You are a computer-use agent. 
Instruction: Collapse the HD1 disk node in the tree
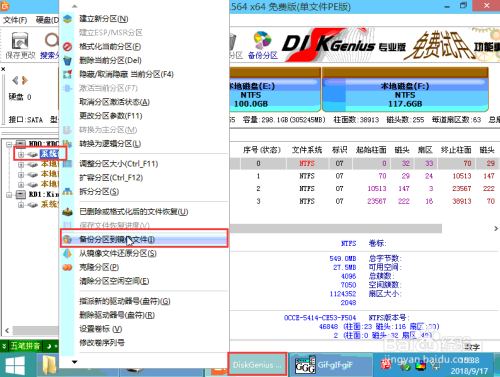9,195
